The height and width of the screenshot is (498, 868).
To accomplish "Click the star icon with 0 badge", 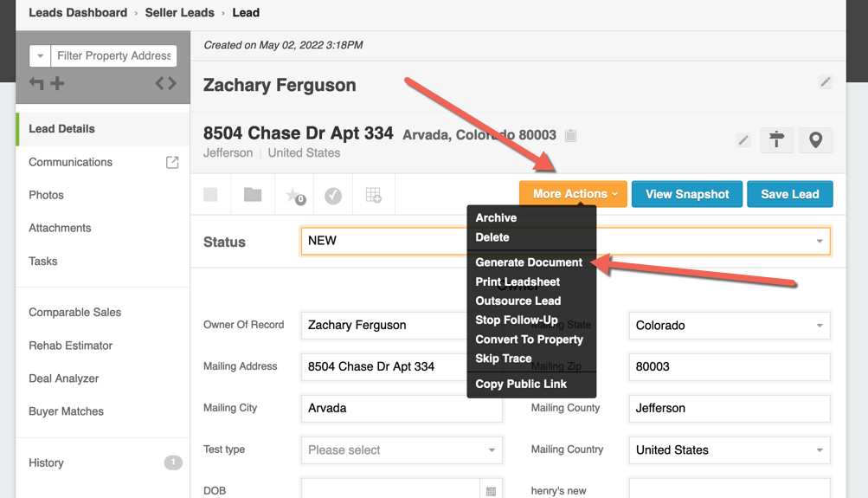I will pyautogui.click(x=294, y=196).
